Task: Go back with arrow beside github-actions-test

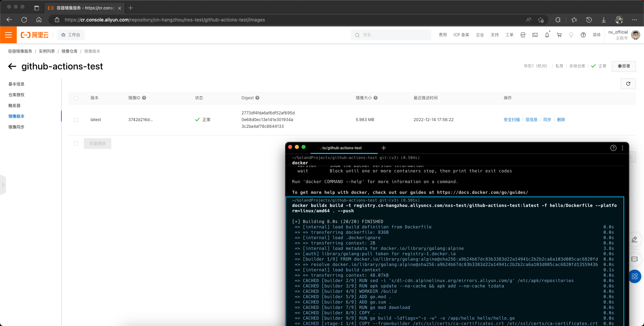Action: tap(12, 66)
